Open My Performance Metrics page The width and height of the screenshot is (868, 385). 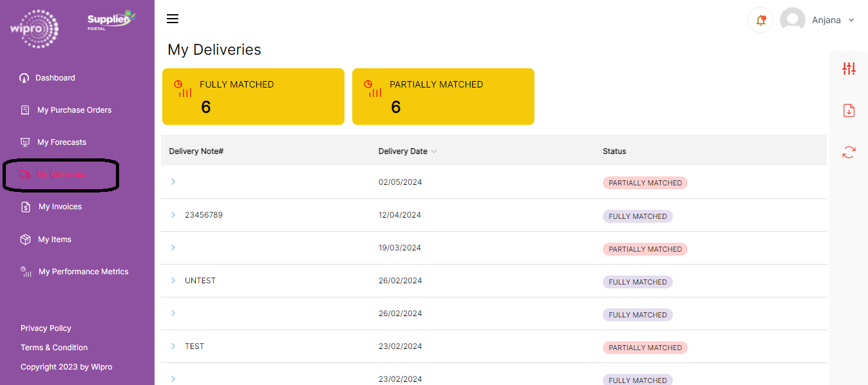pyautogui.click(x=83, y=272)
